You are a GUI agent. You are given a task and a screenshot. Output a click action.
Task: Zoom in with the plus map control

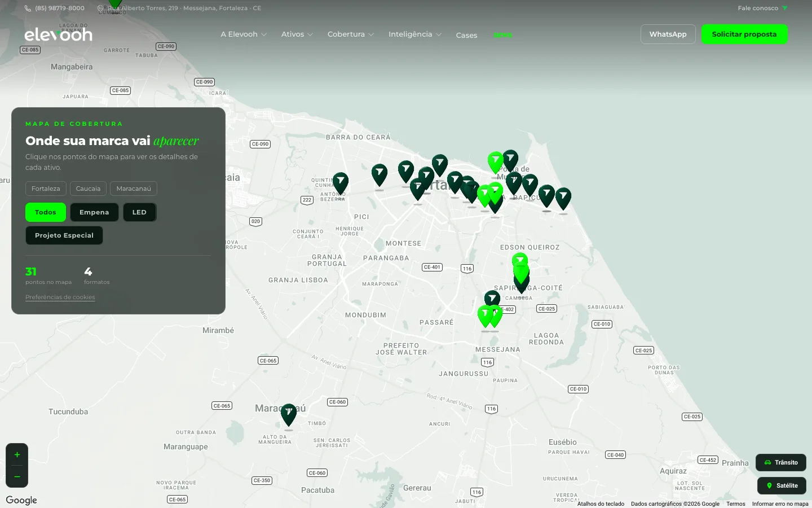(17, 455)
